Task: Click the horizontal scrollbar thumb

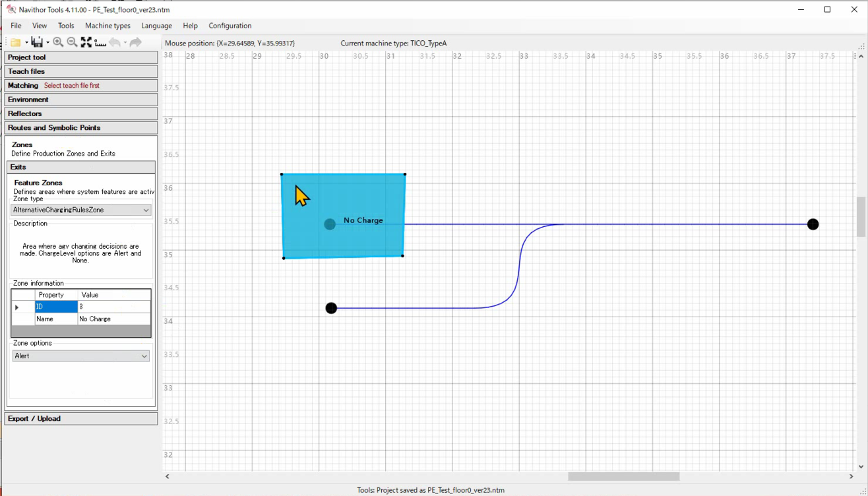Action: pyautogui.click(x=623, y=476)
